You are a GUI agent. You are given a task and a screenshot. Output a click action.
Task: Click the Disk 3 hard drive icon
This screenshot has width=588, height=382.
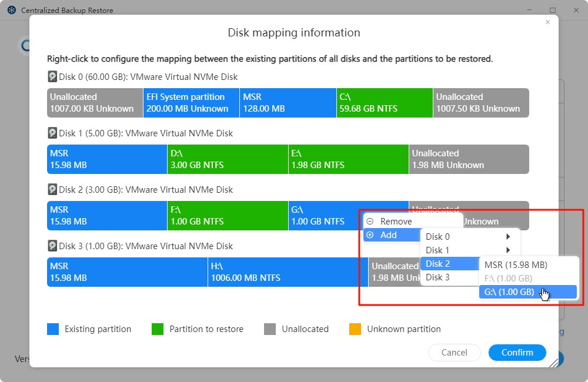(x=52, y=246)
